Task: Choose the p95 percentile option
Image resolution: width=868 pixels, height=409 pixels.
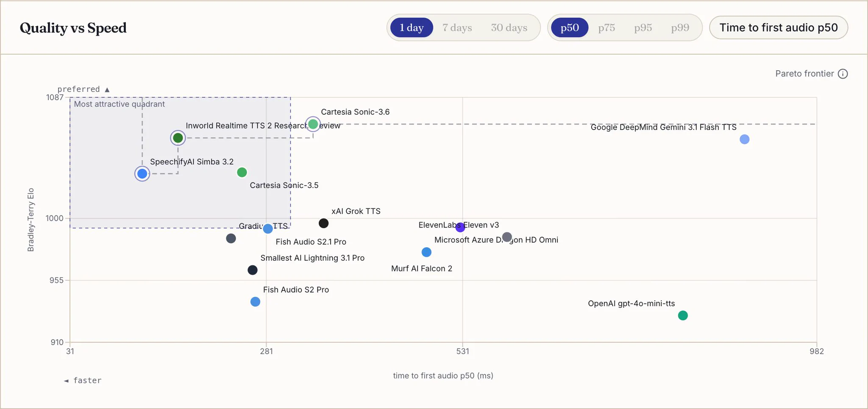Action: pos(643,28)
